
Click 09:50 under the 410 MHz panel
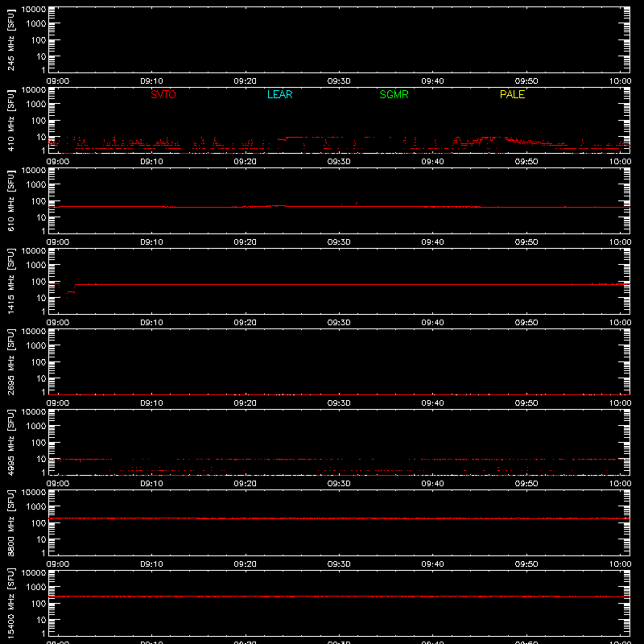click(x=526, y=162)
